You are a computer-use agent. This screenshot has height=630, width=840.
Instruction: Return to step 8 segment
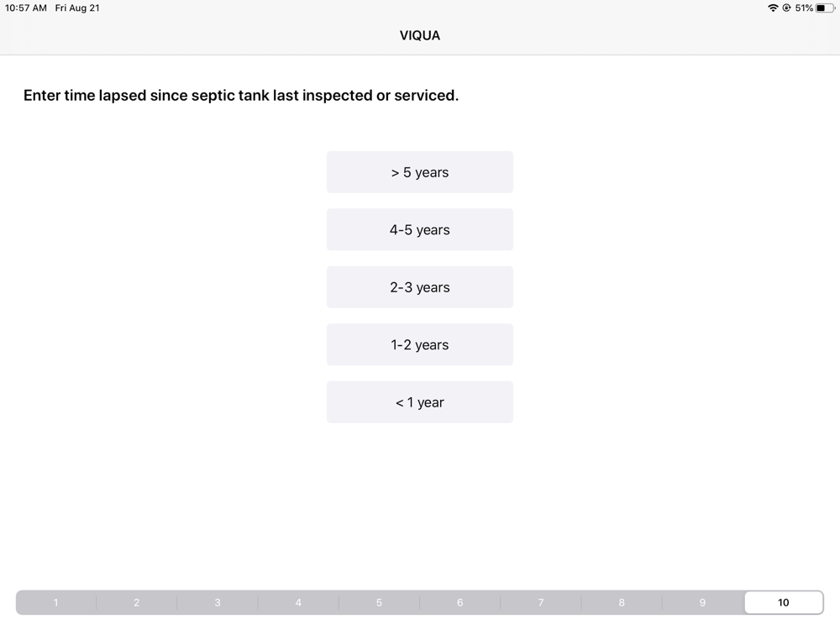(622, 602)
